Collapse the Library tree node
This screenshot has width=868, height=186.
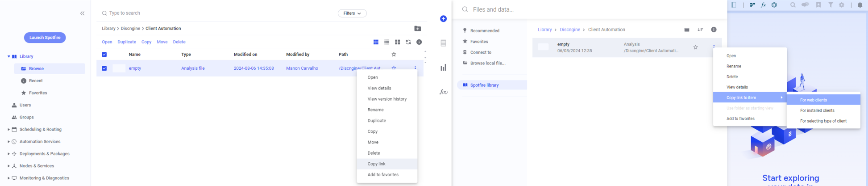8,56
